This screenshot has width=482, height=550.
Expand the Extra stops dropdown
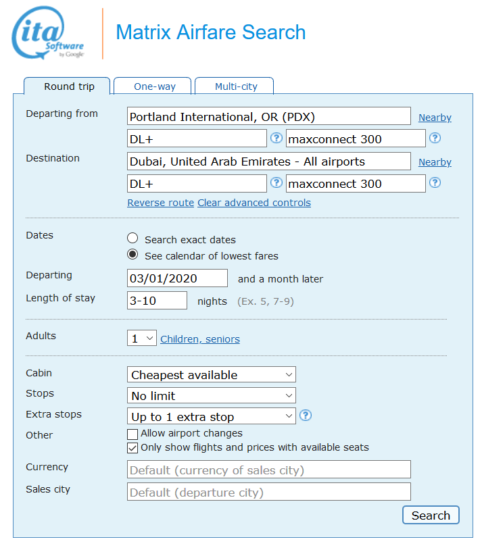click(212, 416)
